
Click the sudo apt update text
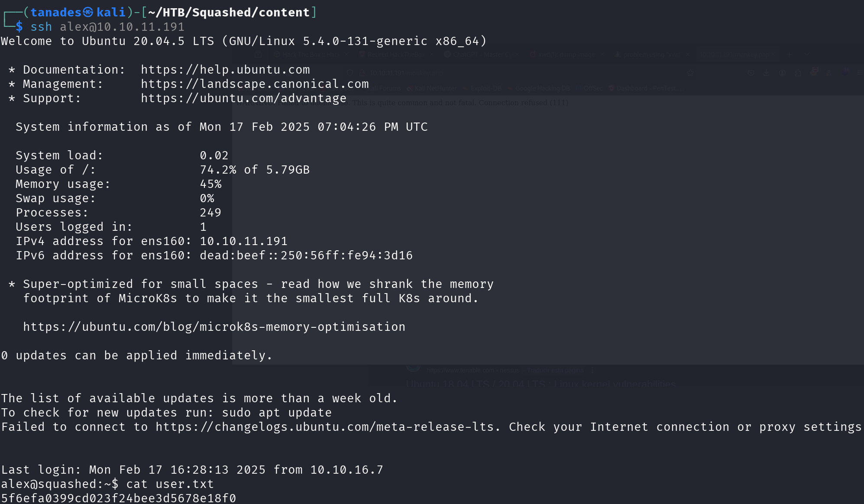tap(277, 413)
